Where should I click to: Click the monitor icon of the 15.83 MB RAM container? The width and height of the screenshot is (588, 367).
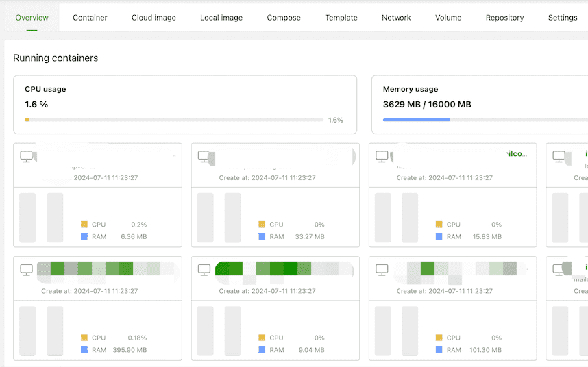[x=382, y=157]
